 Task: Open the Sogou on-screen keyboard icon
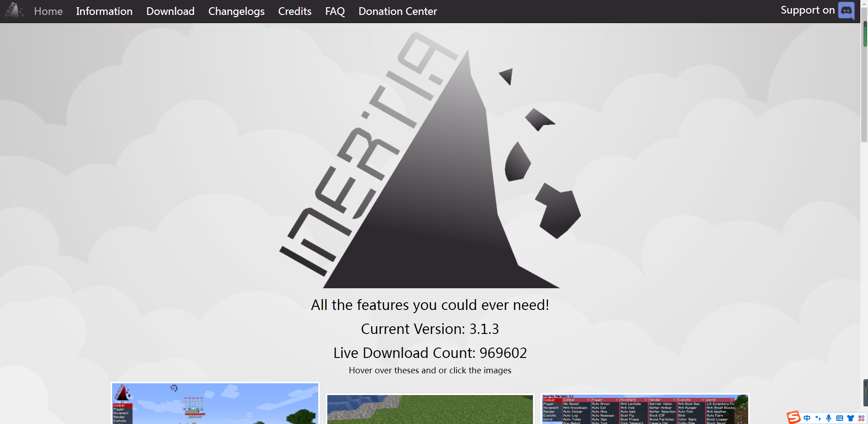840,418
